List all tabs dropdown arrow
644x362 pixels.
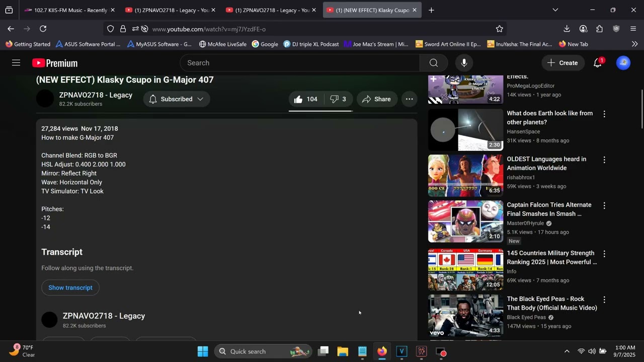coord(555,10)
